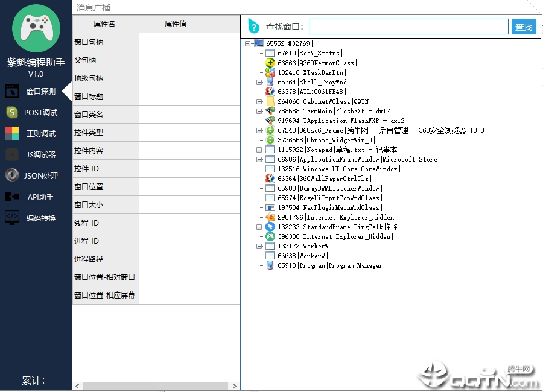Open the 窗口探测 window probe icon
This screenshot has width=543, height=392.
tap(12, 92)
